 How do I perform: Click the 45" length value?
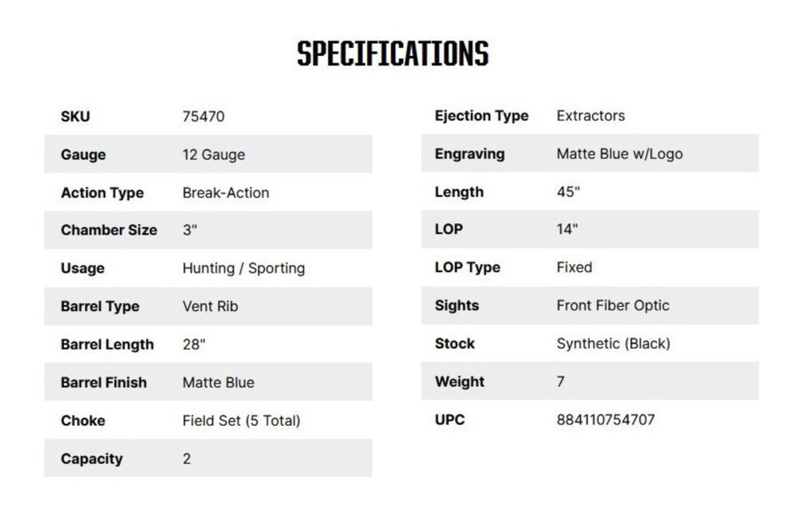(568, 192)
